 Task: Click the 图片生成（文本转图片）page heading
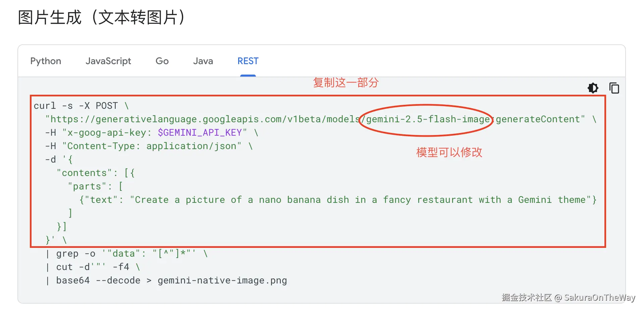coord(101,17)
